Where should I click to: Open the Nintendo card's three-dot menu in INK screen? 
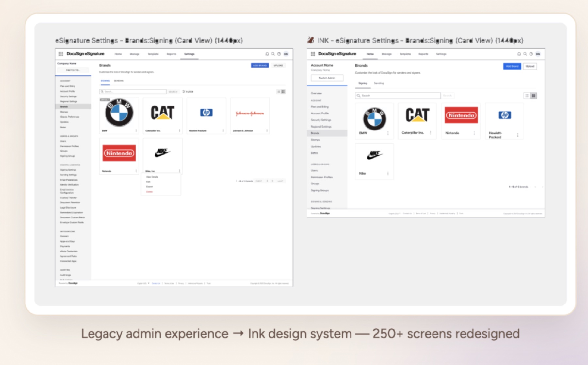click(x=474, y=133)
